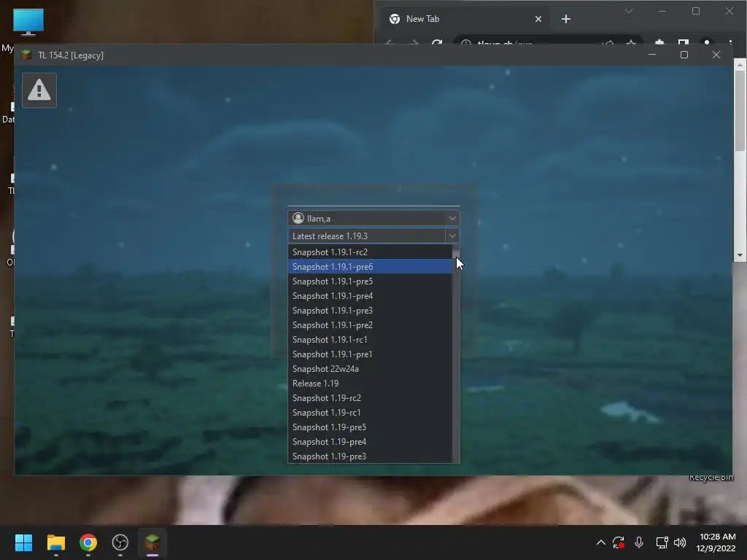This screenshot has width=747, height=560.
Task: Open the account dropdown showing llam,a
Action: 373,218
